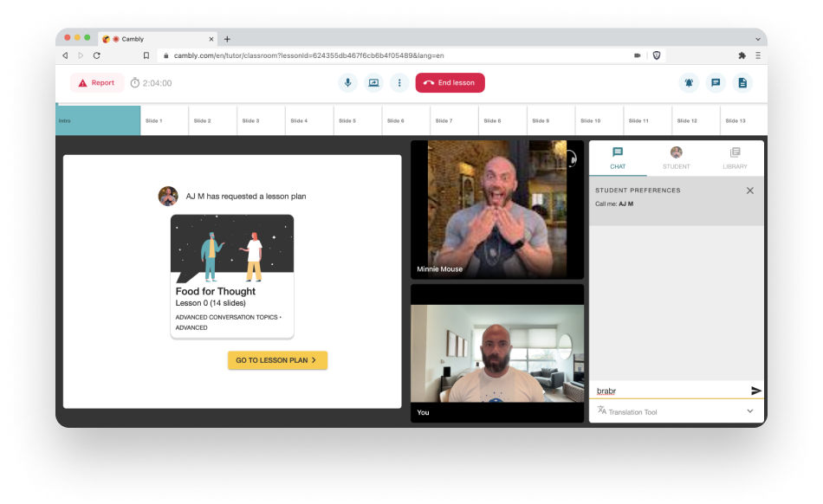This screenshot has width=823, height=504.
Task: Open the notes document icon
Action: (742, 83)
